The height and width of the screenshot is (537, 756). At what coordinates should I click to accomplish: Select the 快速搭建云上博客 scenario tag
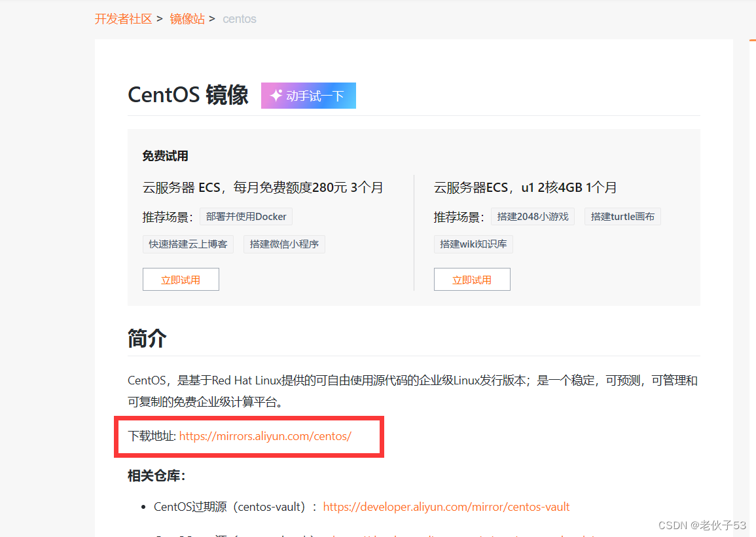point(188,244)
